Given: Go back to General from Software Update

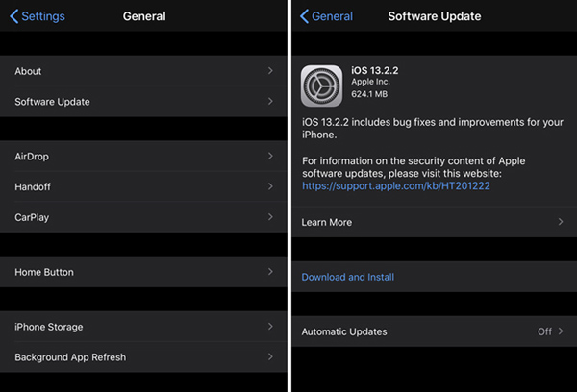Looking at the screenshot, I should click(x=326, y=16).
